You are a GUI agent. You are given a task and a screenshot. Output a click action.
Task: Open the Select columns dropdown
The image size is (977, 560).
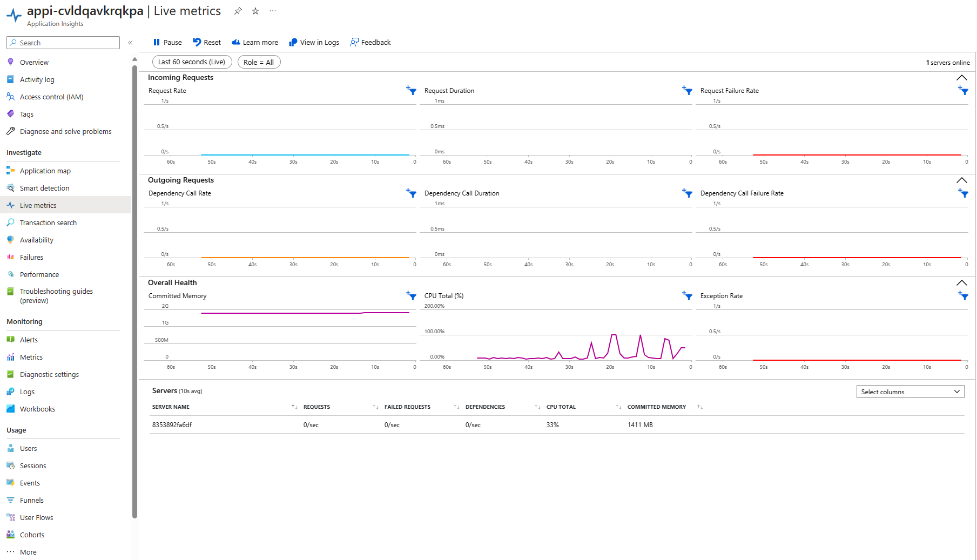point(910,392)
